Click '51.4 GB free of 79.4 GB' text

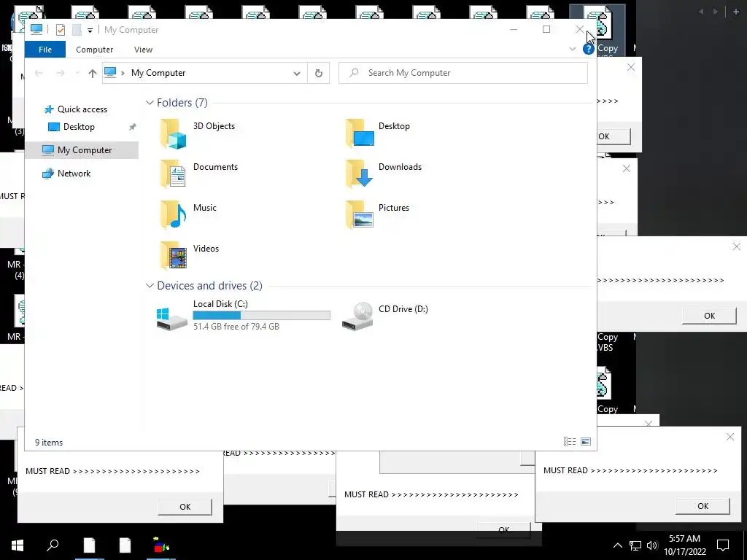[x=236, y=327]
